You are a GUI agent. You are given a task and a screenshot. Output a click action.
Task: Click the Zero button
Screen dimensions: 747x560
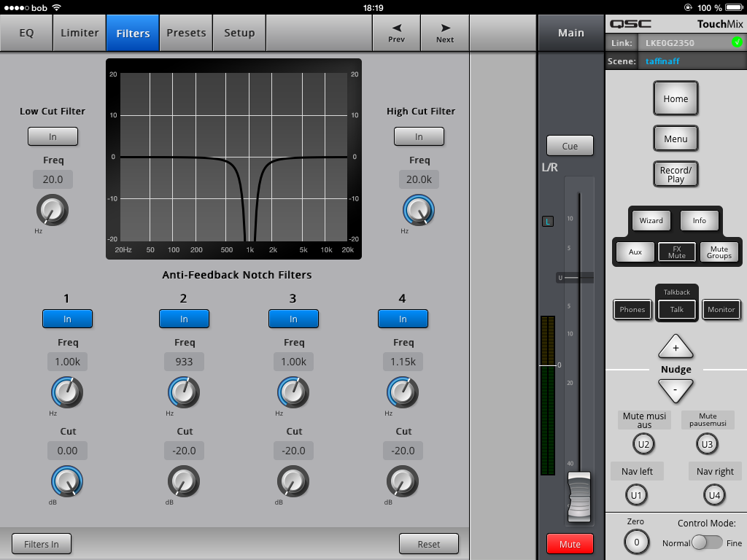pyautogui.click(x=636, y=542)
